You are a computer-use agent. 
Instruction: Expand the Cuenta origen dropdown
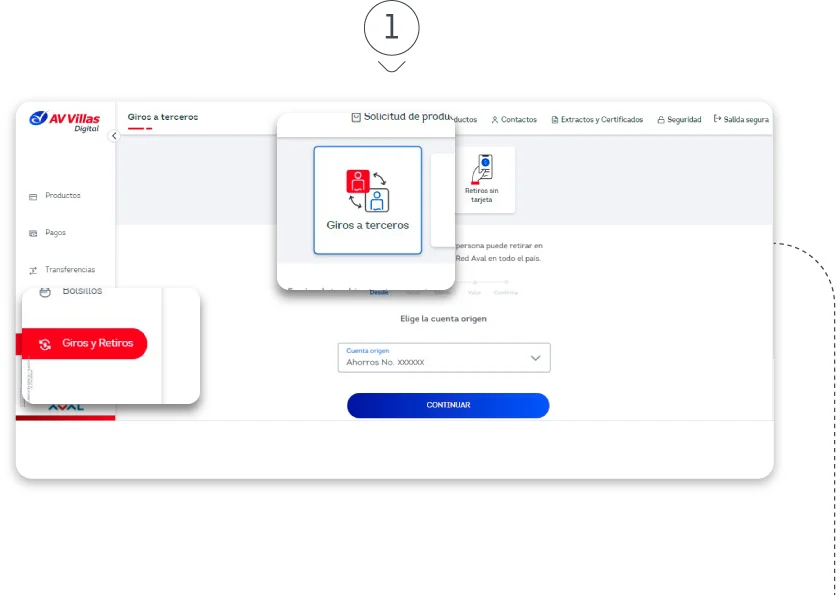click(x=443, y=358)
